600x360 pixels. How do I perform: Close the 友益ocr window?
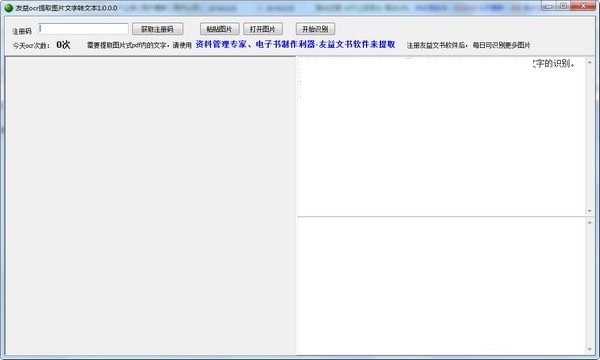583,6
